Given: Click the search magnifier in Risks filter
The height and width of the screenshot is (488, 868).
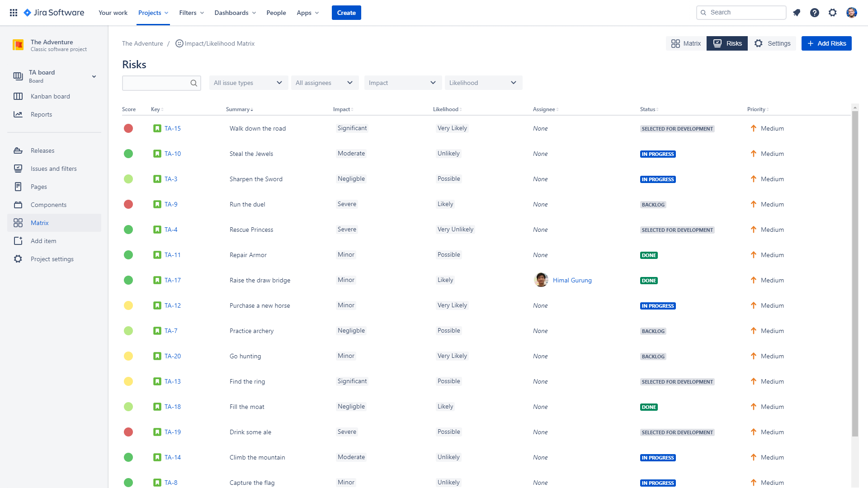Looking at the screenshot, I should point(193,83).
